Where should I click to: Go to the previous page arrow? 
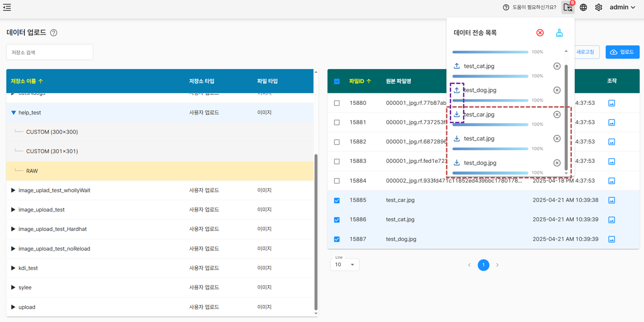[469, 265]
